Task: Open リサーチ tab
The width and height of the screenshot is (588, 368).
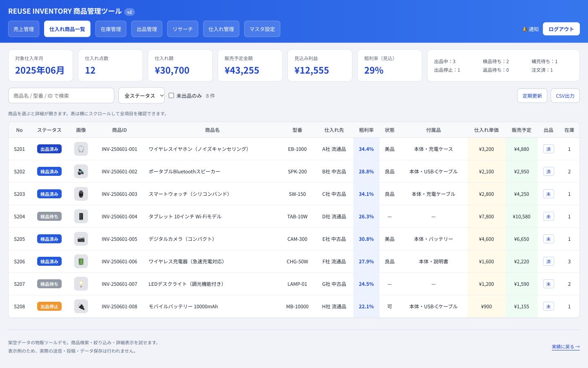Action: point(183,29)
